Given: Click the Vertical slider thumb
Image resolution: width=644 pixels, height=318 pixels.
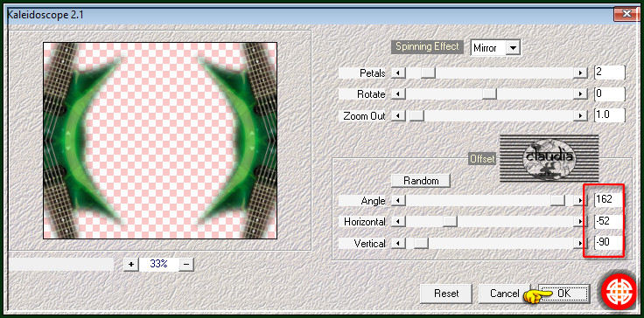Looking at the screenshot, I should click(421, 244).
